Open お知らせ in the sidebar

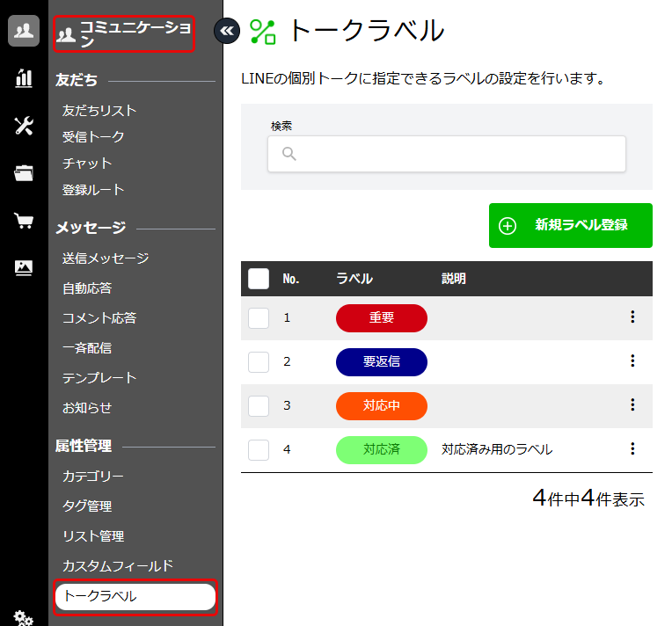tap(87, 408)
